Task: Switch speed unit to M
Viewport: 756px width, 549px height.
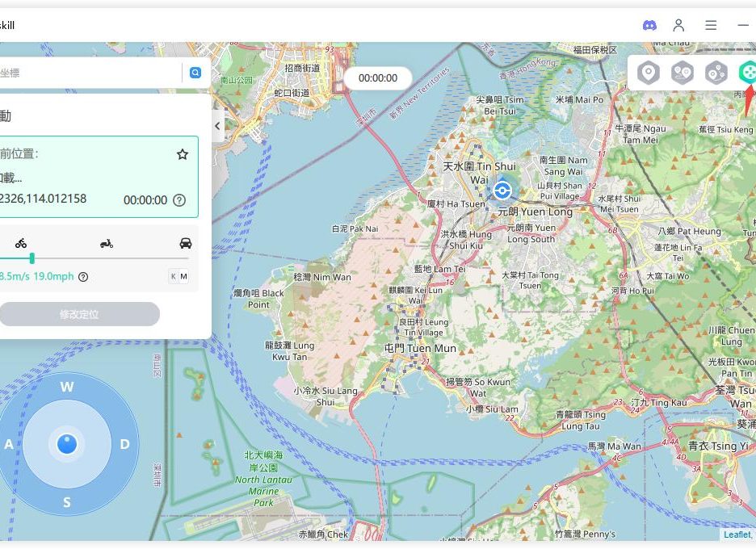Action: (184, 277)
